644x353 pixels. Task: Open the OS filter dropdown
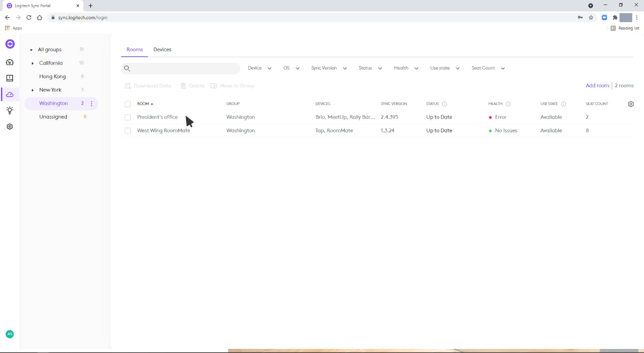pyautogui.click(x=291, y=68)
